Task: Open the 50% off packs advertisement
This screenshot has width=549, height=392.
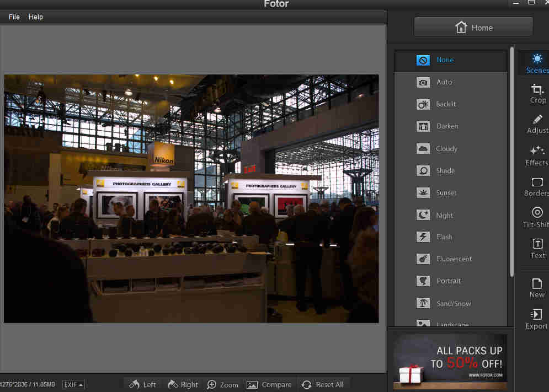Action: click(450, 362)
